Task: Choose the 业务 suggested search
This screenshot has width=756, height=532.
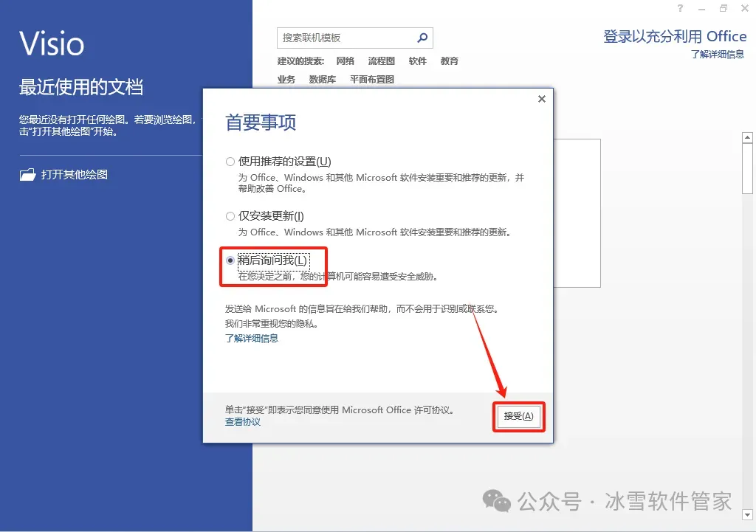Action: click(x=286, y=80)
